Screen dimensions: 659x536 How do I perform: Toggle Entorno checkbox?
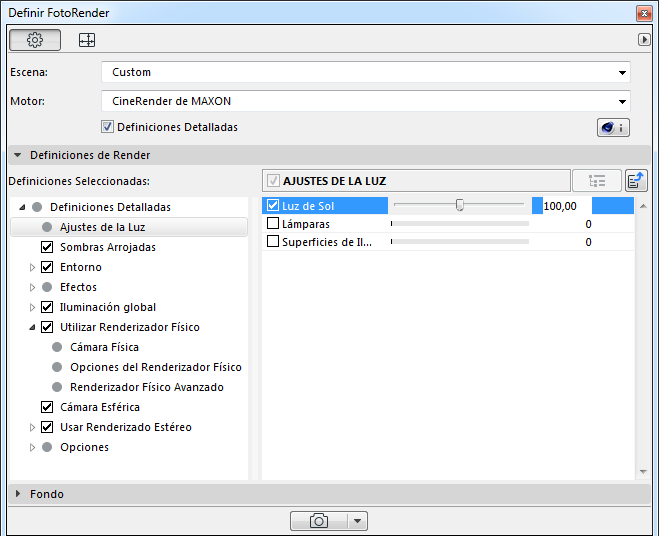pyautogui.click(x=47, y=267)
